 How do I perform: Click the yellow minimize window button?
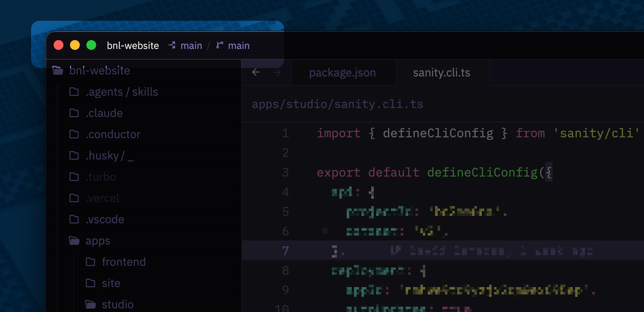75,46
